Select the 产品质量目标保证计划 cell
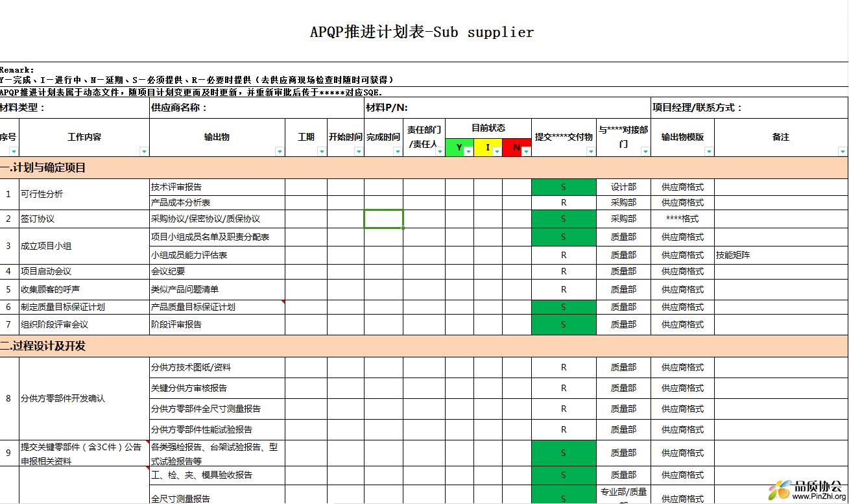 pos(217,307)
